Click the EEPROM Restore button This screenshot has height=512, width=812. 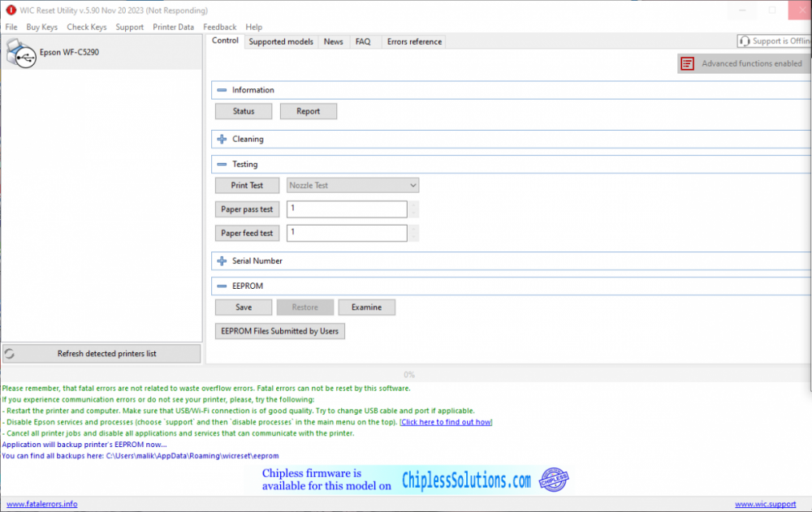coord(305,308)
